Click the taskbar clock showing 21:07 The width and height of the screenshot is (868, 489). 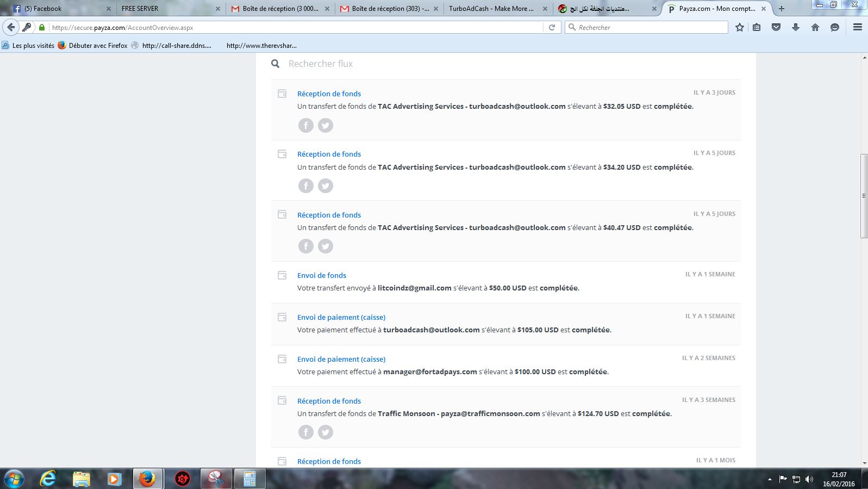click(x=839, y=479)
